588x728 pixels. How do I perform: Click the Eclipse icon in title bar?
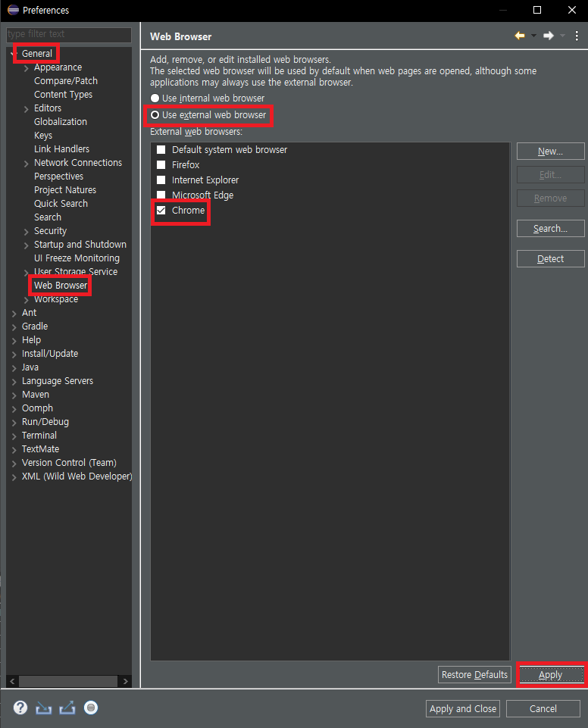pyautogui.click(x=13, y=10)
